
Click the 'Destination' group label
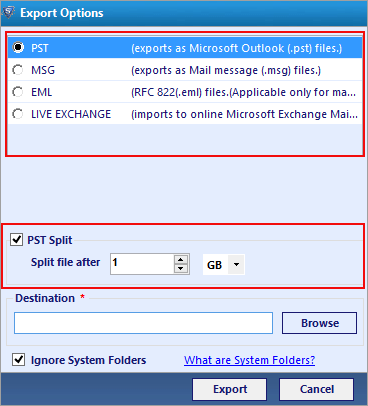(45, 298)
